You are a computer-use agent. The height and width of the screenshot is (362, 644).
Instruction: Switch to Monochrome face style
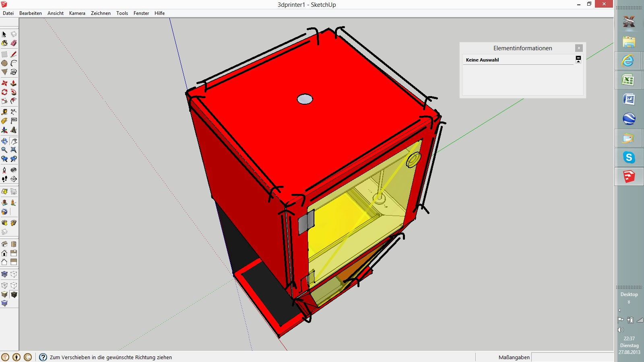click(x=4, y=303)
